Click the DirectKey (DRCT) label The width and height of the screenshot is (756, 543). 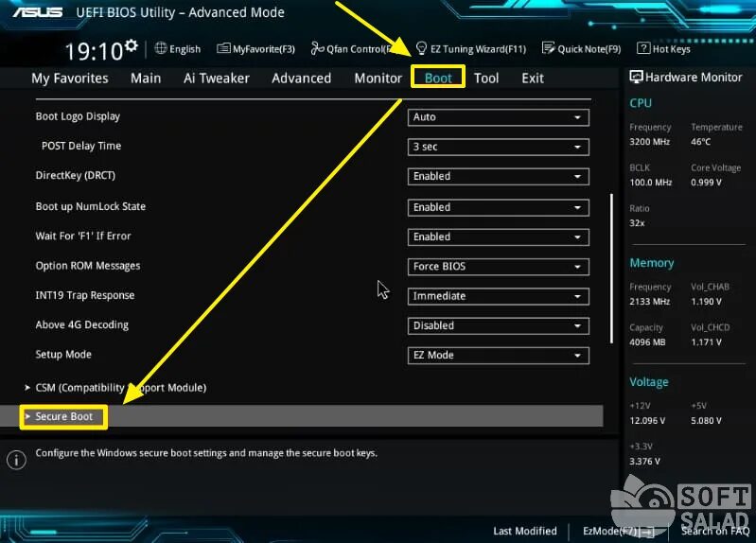(x=75, y=176)
